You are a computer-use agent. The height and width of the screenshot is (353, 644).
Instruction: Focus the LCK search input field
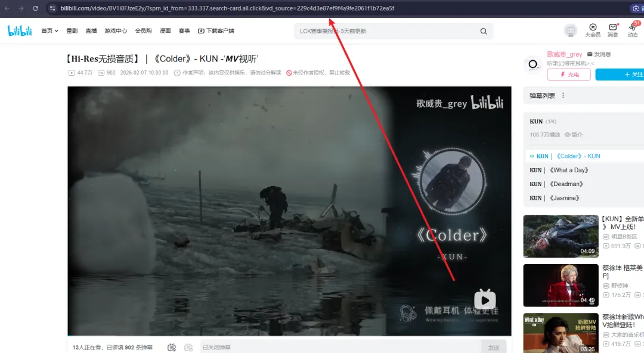tap(386, 31)
